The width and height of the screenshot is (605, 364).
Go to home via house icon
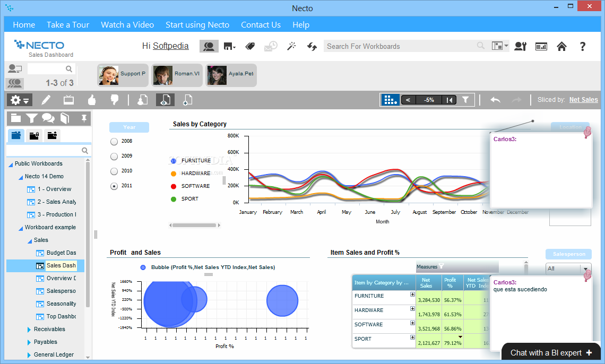[562, 47]
